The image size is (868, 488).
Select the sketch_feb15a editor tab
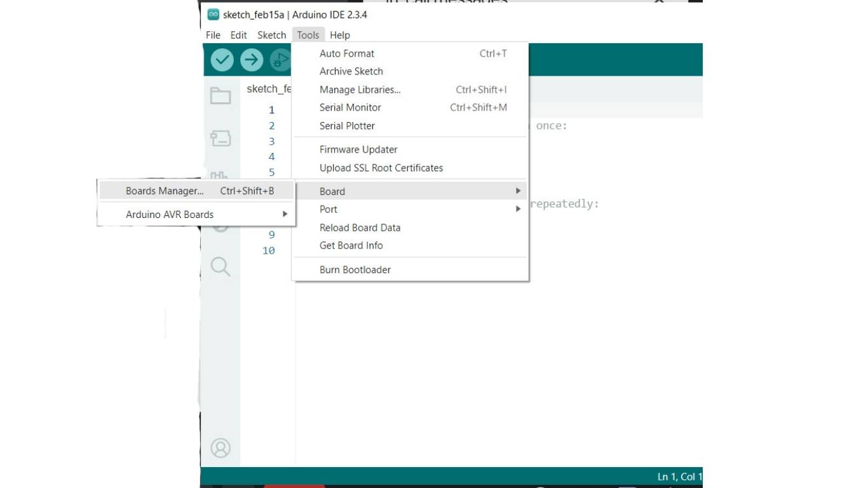coord(269,89)
